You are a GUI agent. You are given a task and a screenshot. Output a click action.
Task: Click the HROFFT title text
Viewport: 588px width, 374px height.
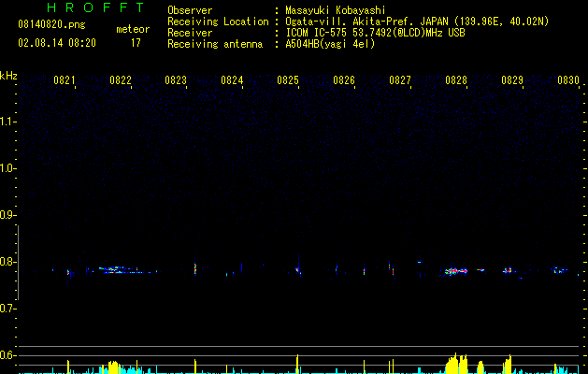click(95, 7)
